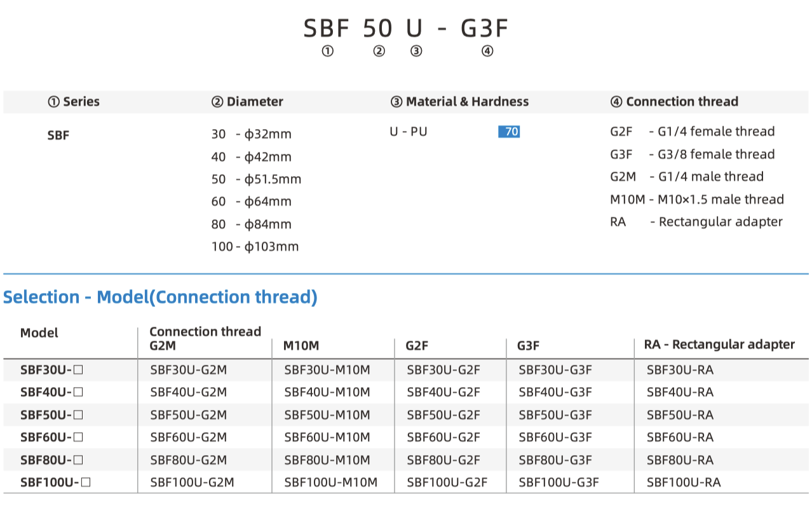Select the M10M column header
Viewport: 812px width, 511px height.
[x=301, y=345]
